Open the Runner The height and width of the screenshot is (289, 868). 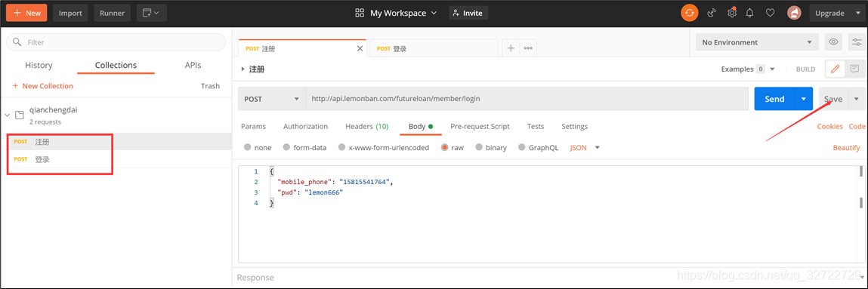click(112, 13)
